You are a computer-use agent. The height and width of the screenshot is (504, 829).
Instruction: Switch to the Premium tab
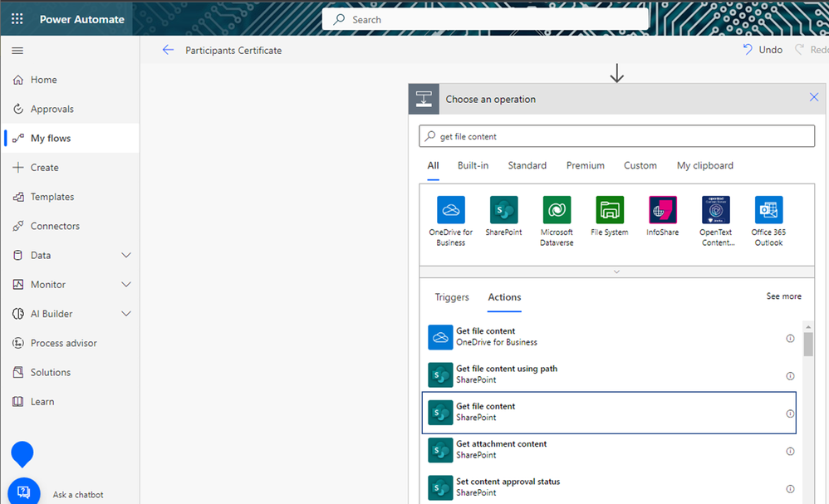point(586,166)
